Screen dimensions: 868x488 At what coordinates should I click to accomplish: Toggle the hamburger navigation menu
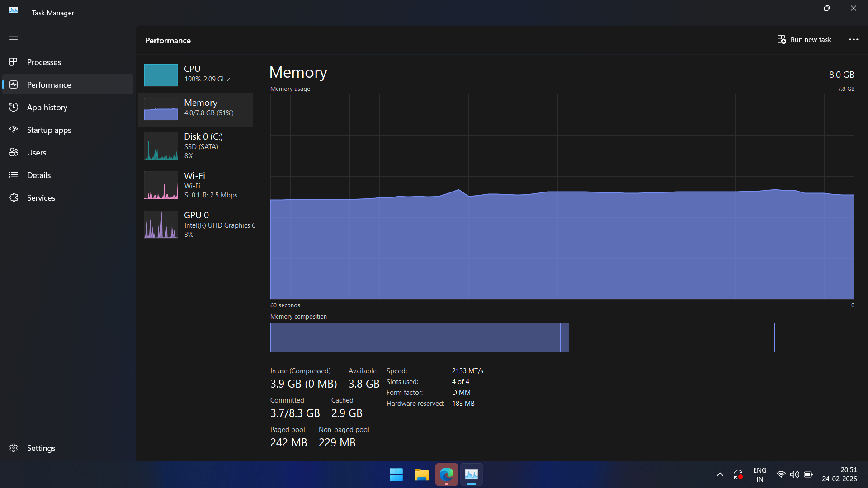click(14, 39)
